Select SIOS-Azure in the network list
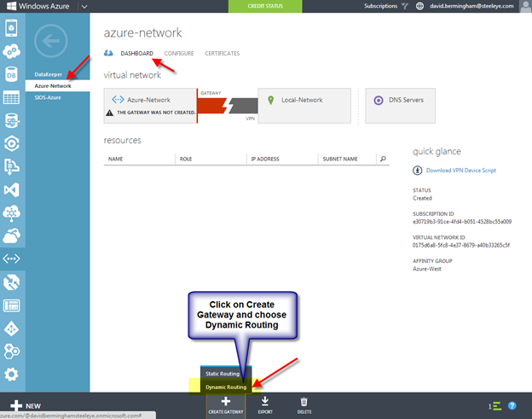This screenshot has width=532, height=419. point(48,97)
